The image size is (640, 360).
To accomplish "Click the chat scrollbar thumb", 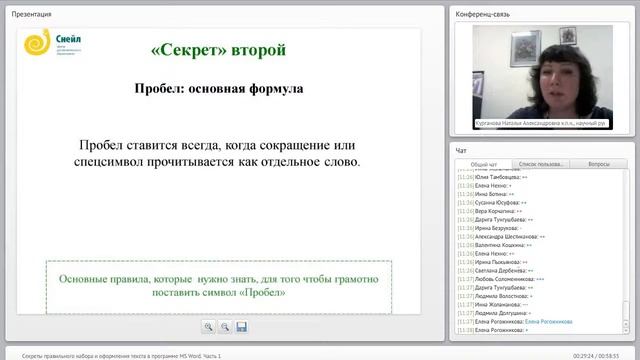I will coord(626,310).
